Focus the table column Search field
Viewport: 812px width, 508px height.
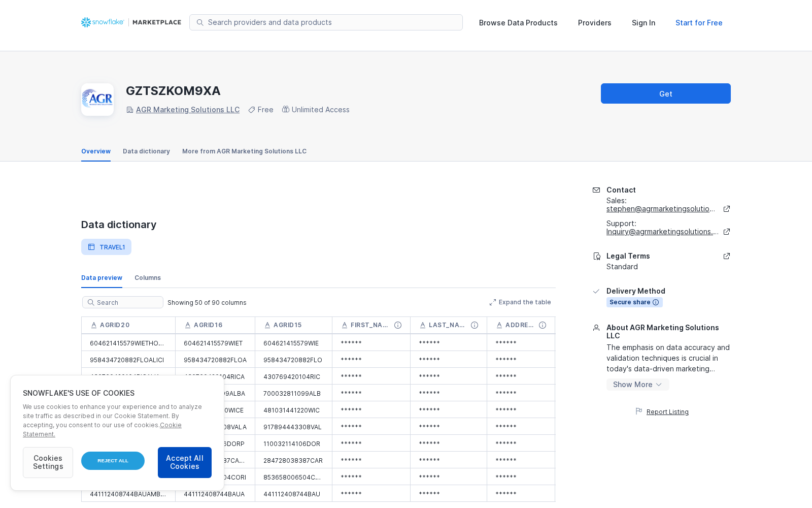tap(123, 302)
